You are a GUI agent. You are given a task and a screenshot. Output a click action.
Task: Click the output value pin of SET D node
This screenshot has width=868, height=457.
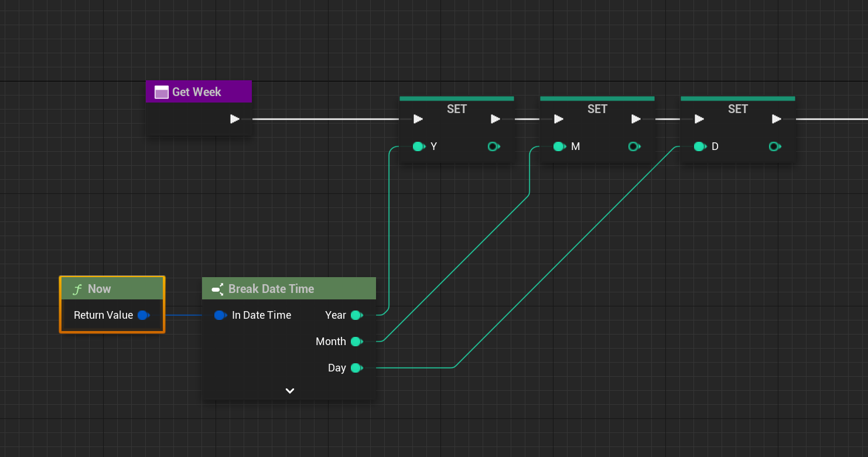click(775, 146)
